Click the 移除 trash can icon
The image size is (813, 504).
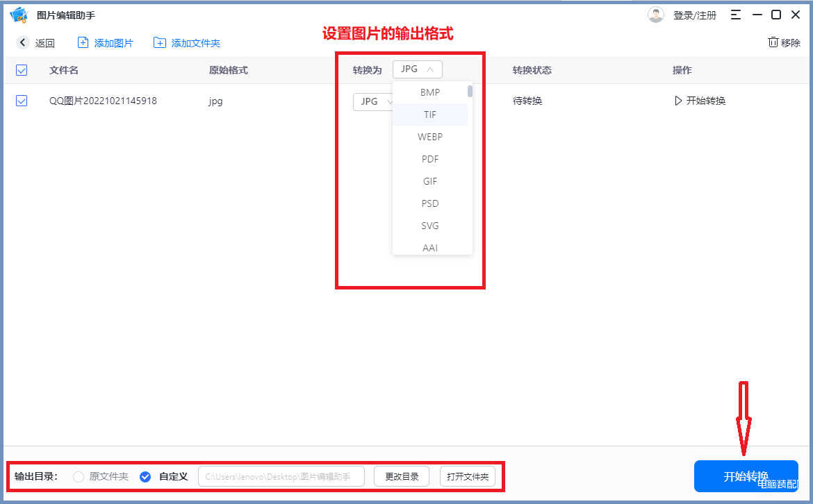[773, 42]
